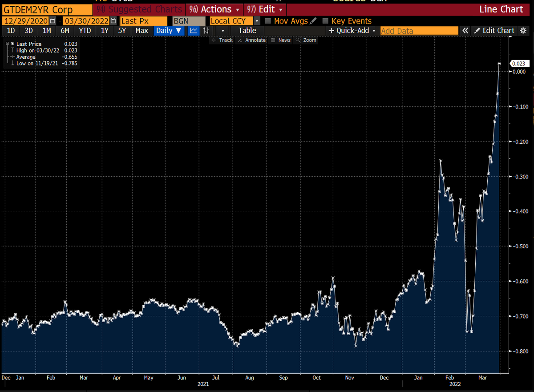Activate the Track crosshair tool

coord(222,40)
